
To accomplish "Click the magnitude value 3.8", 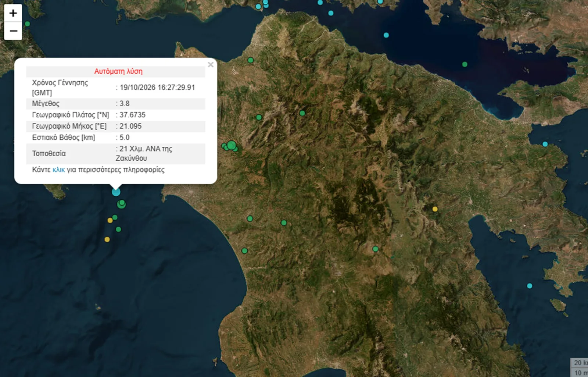I will [x=125, y=103].
